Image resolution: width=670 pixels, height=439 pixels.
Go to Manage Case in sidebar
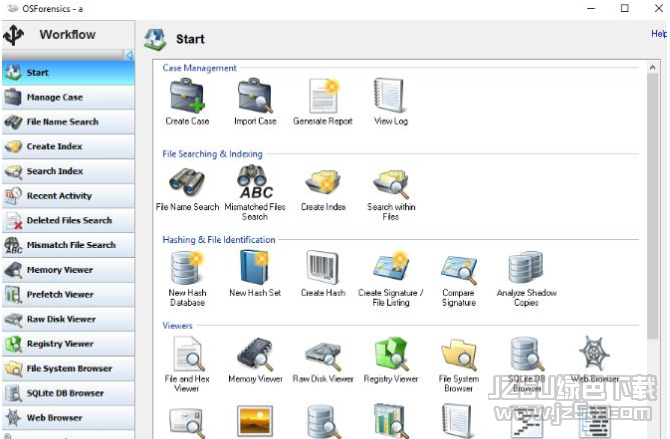tap(68, 97)
